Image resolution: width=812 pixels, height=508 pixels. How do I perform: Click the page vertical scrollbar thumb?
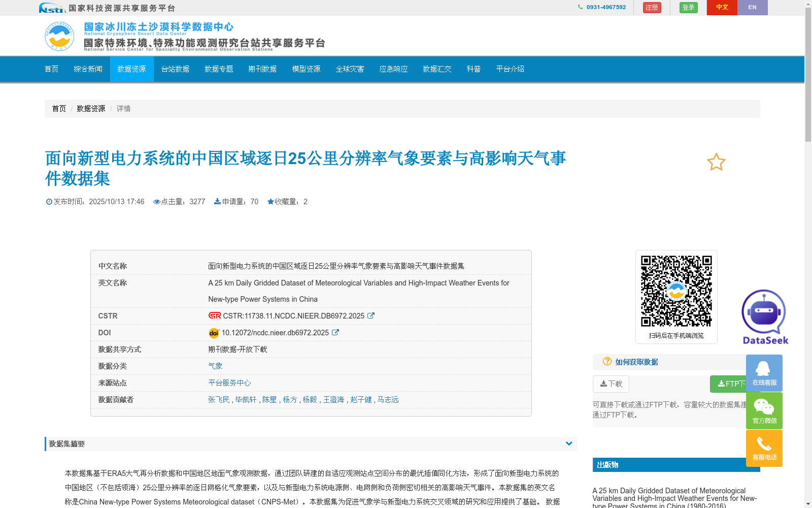[808, 75]
